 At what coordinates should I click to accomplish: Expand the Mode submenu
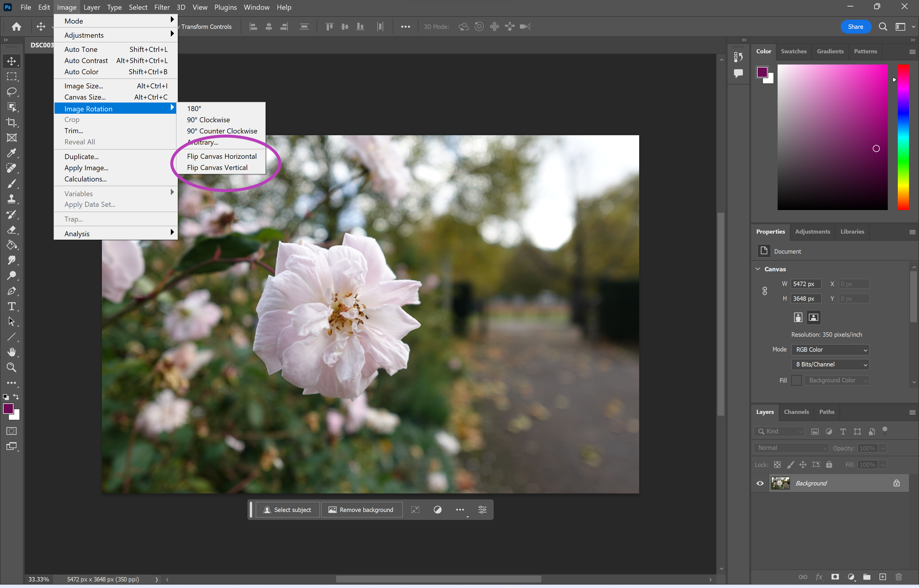point(116,21)
